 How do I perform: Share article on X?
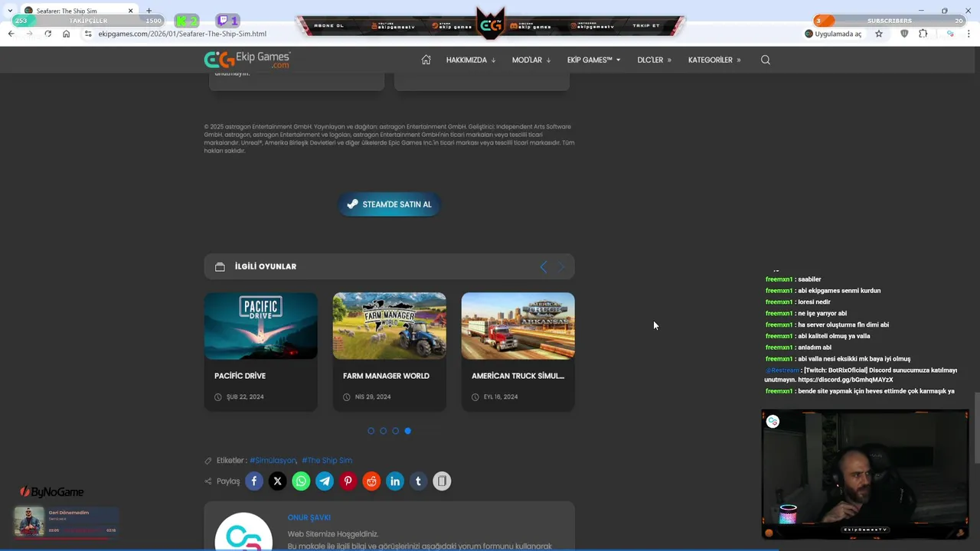(278, 481)
